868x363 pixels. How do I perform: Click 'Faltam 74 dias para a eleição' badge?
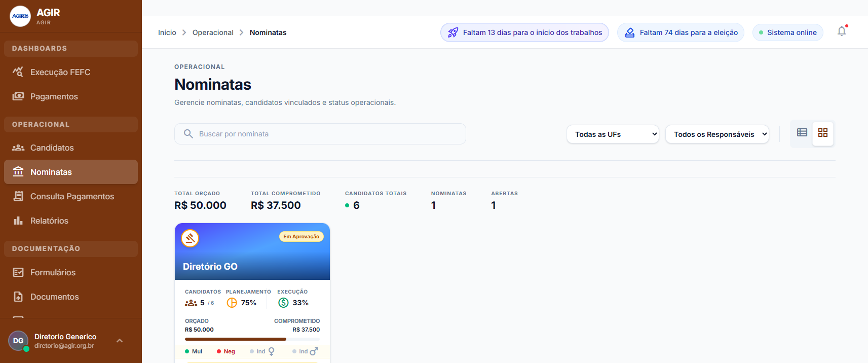681,32
